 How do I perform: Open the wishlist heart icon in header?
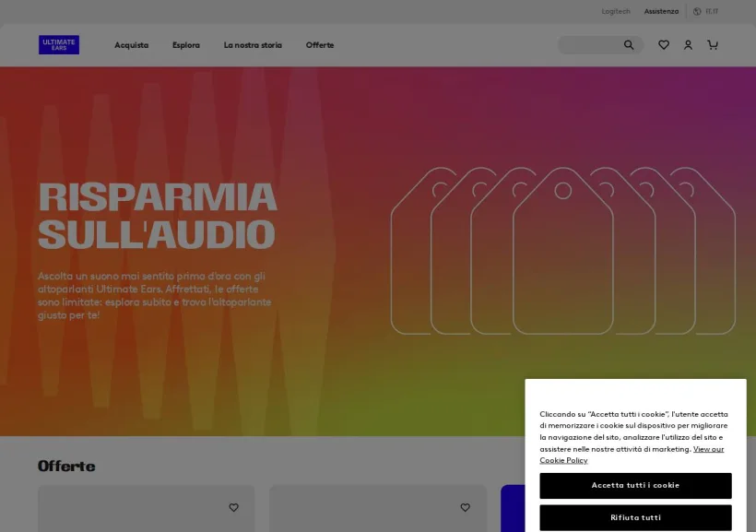click(664, 45)
